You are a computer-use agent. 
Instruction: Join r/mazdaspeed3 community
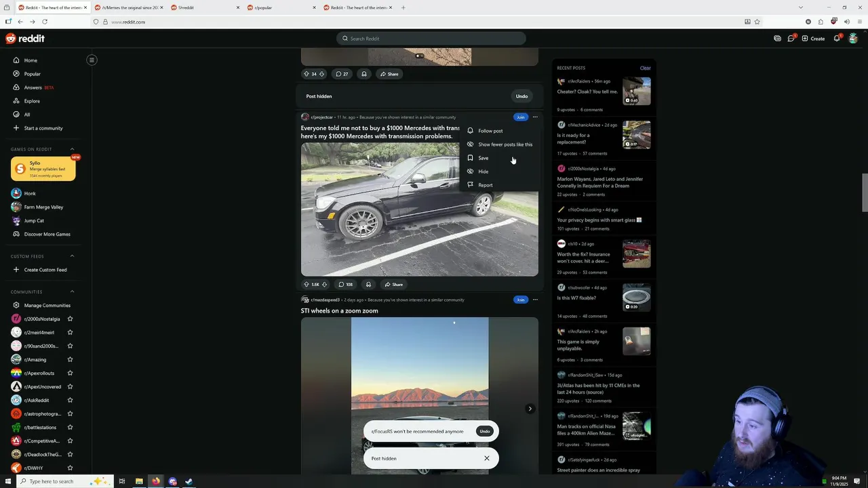coord(520,300)
